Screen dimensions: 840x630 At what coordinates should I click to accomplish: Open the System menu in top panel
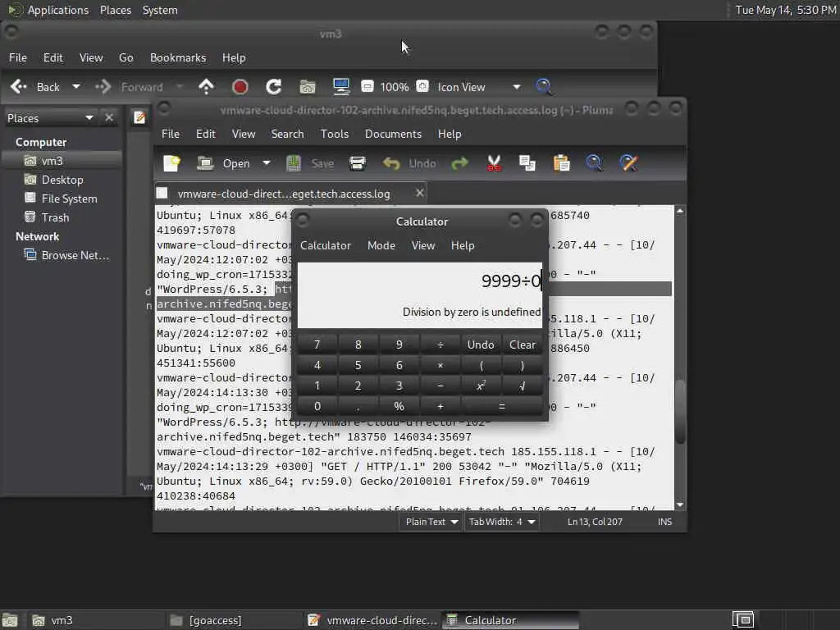pos(160,10)
